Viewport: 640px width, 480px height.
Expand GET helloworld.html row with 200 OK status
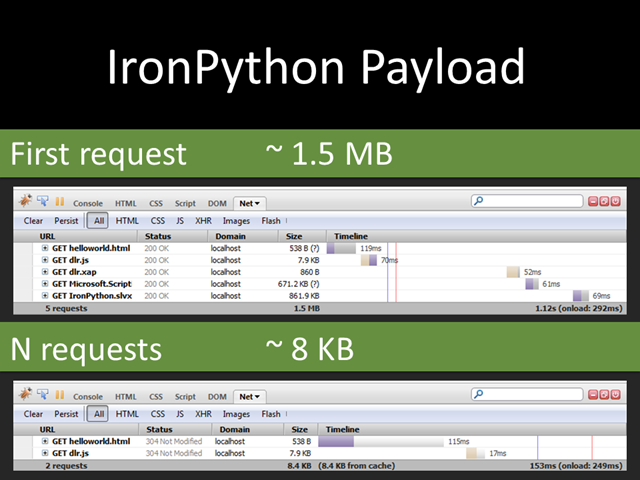tap(45, 248)
